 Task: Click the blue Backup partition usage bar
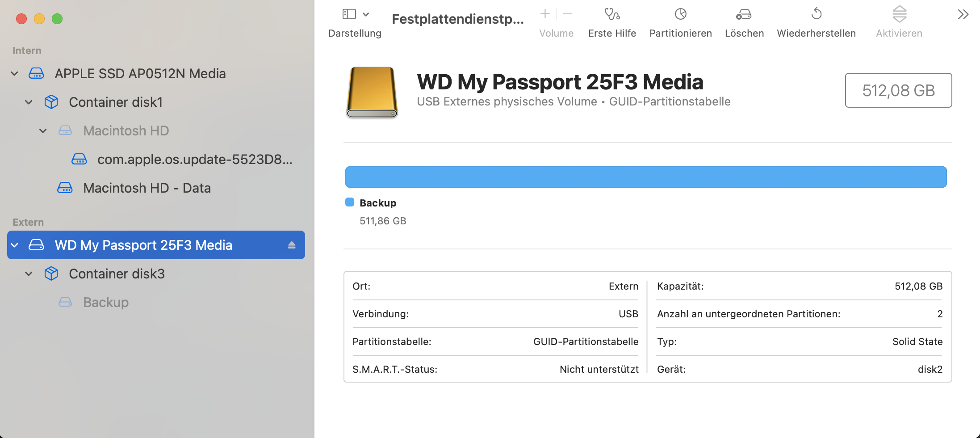click(645, 177)
